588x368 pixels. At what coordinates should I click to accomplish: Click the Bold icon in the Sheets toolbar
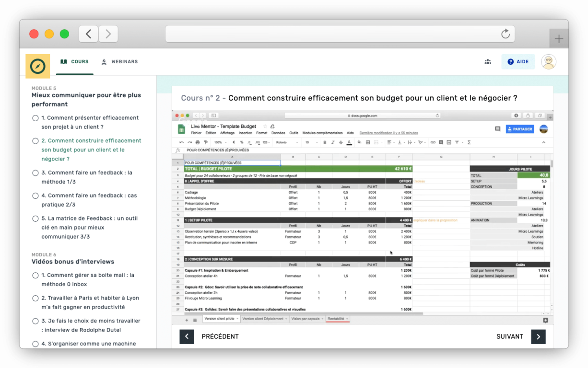[325, 142]
